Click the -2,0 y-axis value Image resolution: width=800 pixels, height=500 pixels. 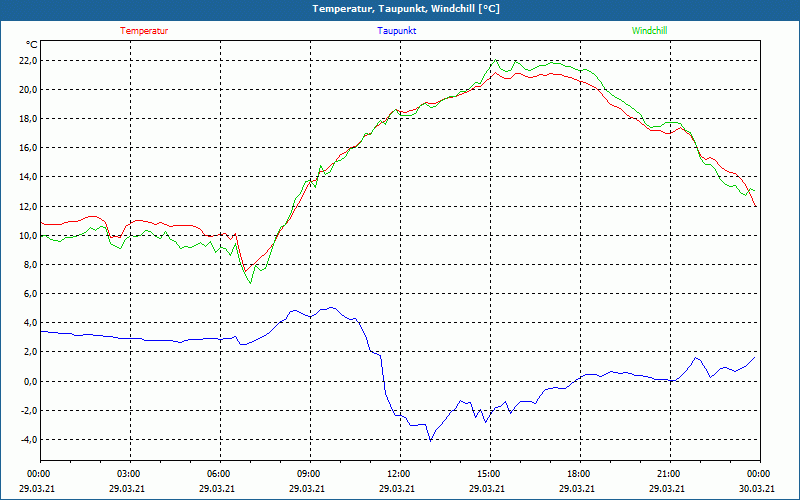[x=29, y=411]
